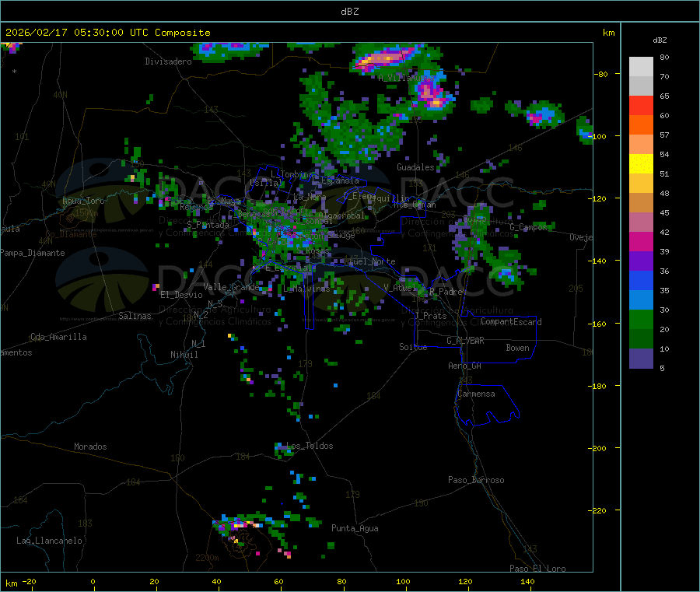Click the 'dBZ' title at the top center
The height and width of the screenshot is (592, 700).
point(349,12)
